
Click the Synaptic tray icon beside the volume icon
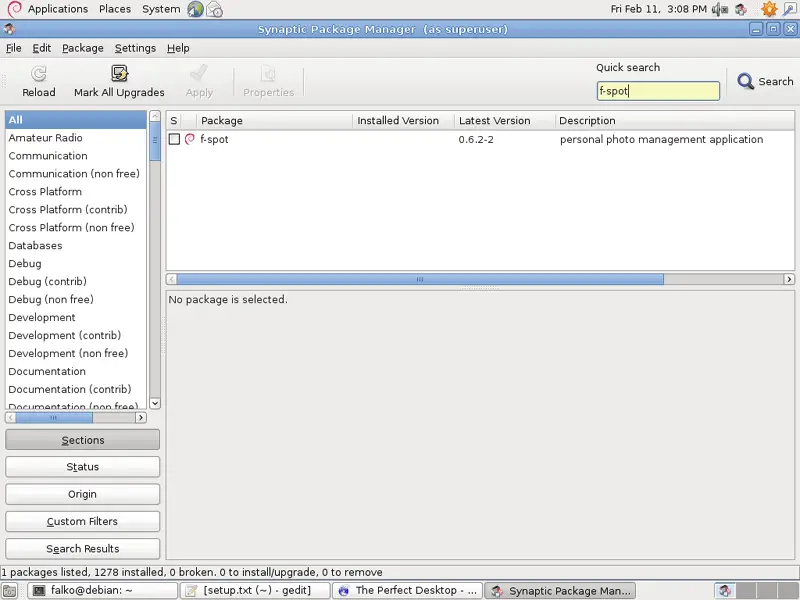(741, 9)
